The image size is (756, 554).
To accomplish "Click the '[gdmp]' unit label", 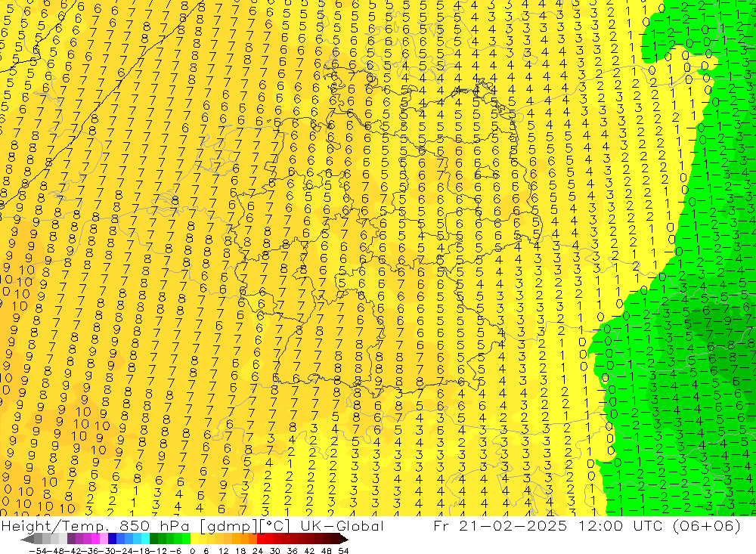I will click(230, 526).
